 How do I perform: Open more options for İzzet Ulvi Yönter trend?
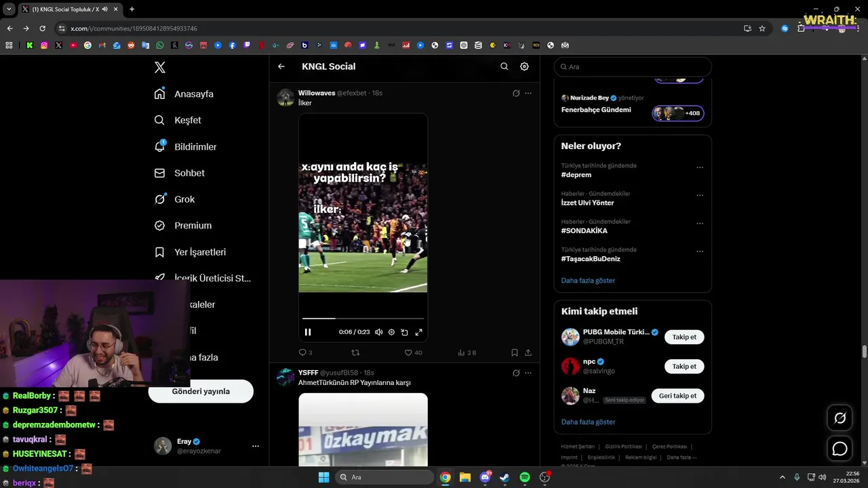pyautogui.click(x=700, y=195)
